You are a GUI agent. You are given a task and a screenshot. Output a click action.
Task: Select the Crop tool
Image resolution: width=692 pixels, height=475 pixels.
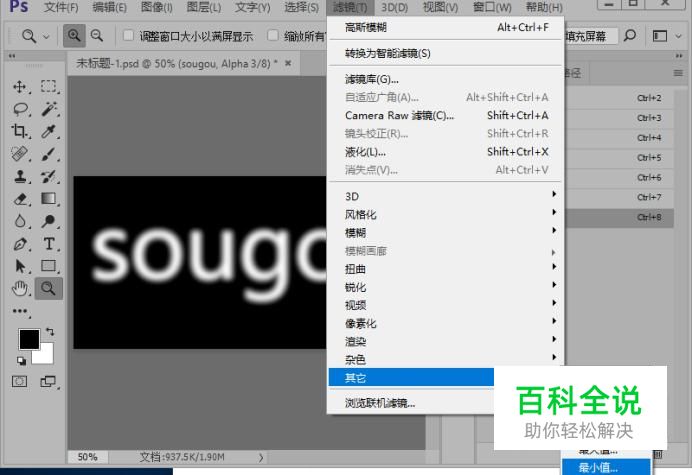(x=19, y=131)
